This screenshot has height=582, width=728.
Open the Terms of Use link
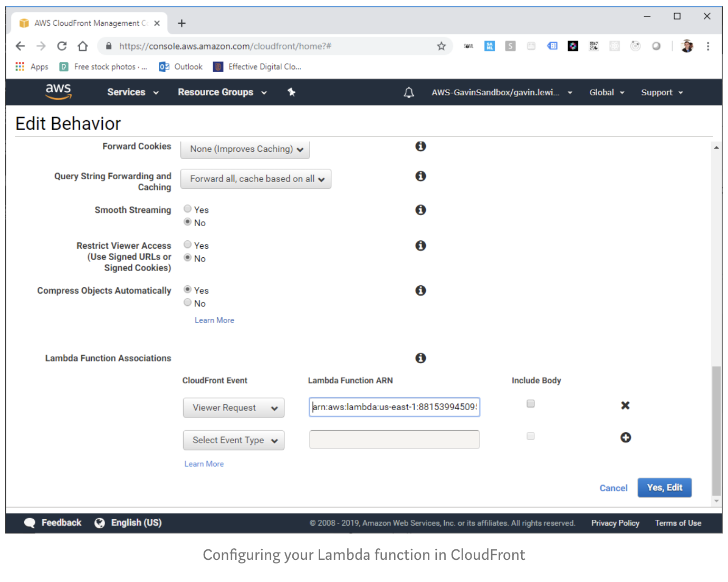(678, 523)
